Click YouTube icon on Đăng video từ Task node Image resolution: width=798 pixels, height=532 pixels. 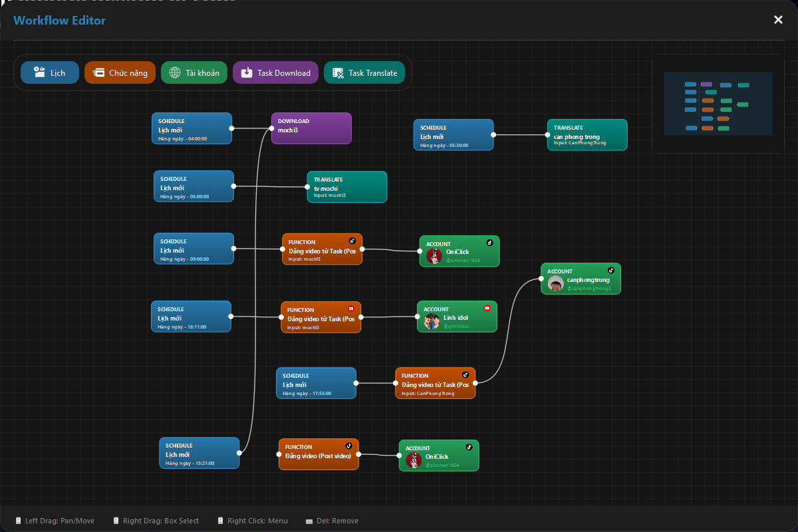pyautogui.click(x=351, y=308)
